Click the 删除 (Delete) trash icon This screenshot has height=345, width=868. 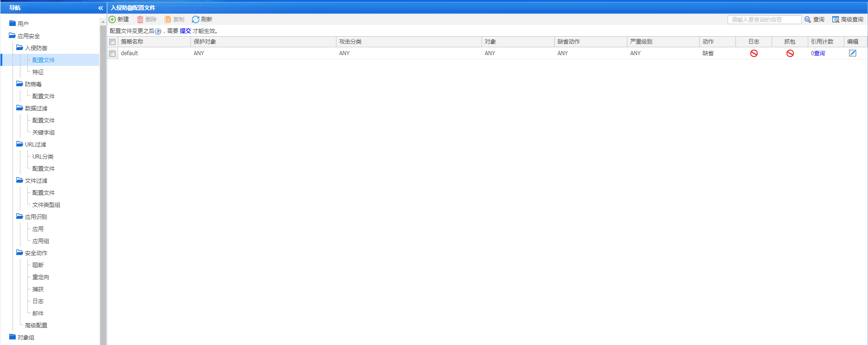[x=140, y=19]
